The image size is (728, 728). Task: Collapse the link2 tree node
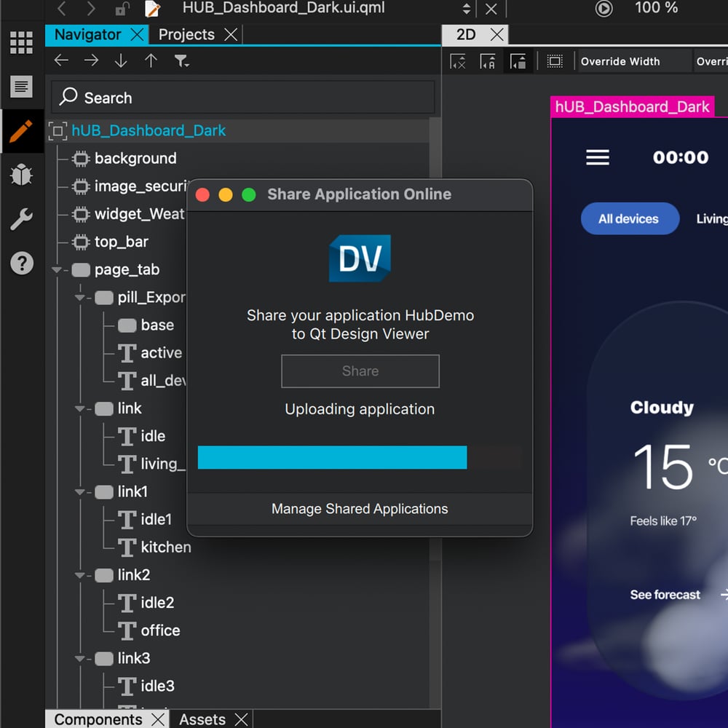tap(80, 576)
